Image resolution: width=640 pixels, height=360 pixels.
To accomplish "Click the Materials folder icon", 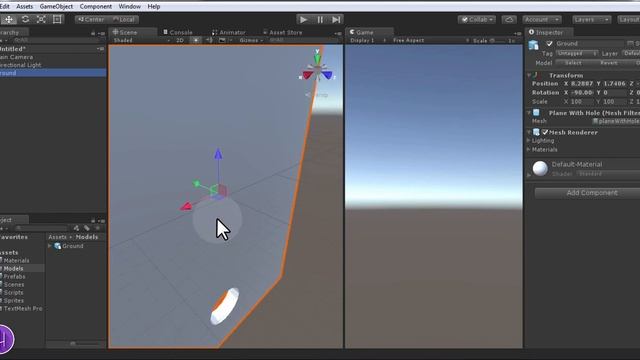I will click(x=1, y=260).
